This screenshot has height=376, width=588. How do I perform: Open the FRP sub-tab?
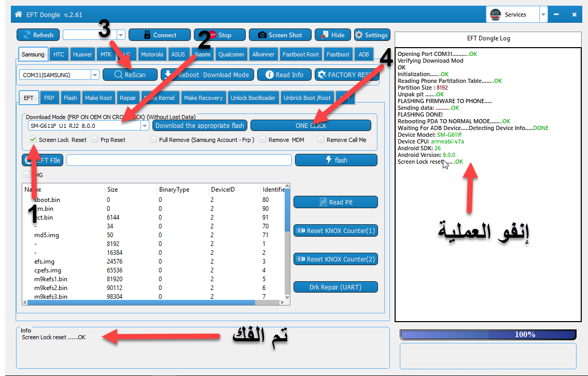click(49, 98)
